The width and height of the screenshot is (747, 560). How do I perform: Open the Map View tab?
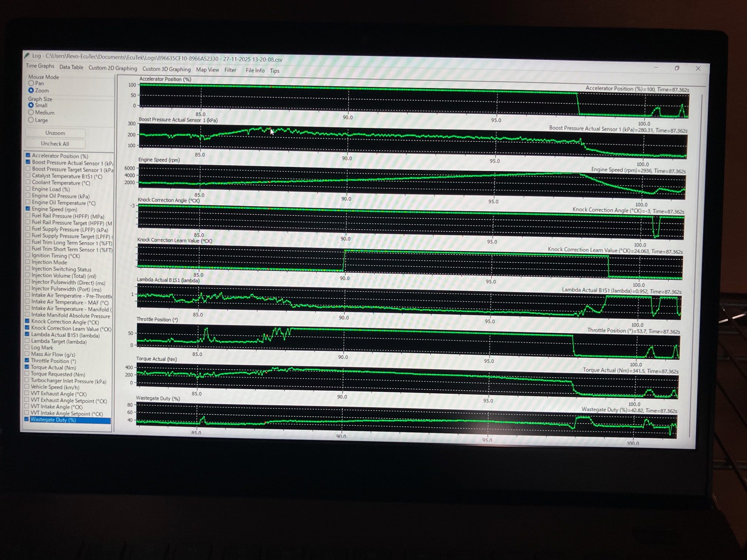207,70
